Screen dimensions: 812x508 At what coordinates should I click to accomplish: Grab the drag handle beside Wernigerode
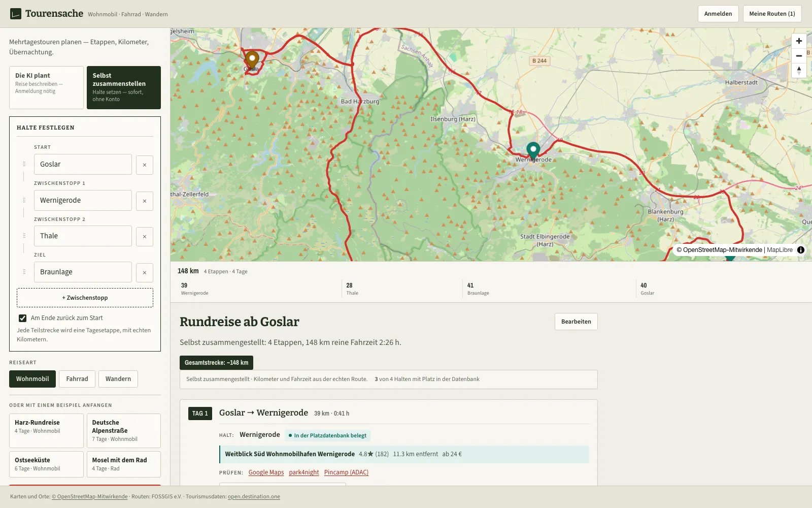[x=24, y=200]
